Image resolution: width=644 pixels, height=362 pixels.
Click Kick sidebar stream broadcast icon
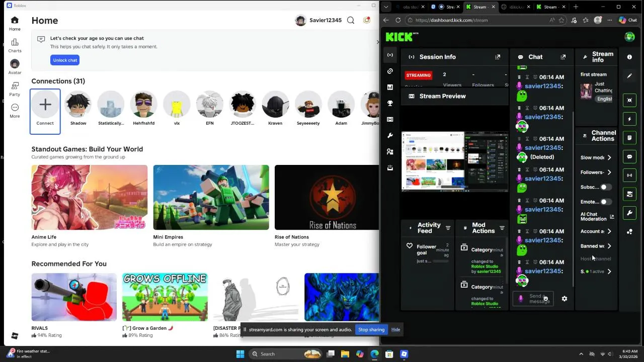coord(390,55)
